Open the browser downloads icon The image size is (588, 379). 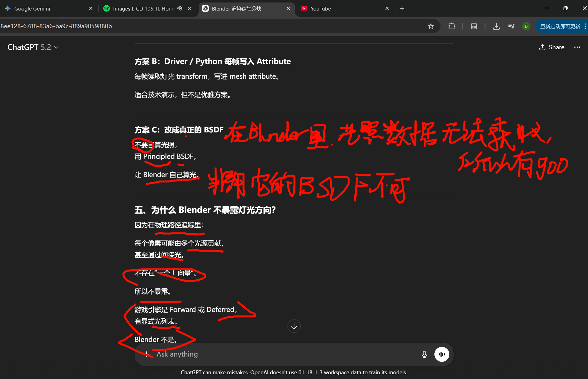click(496, 26)
